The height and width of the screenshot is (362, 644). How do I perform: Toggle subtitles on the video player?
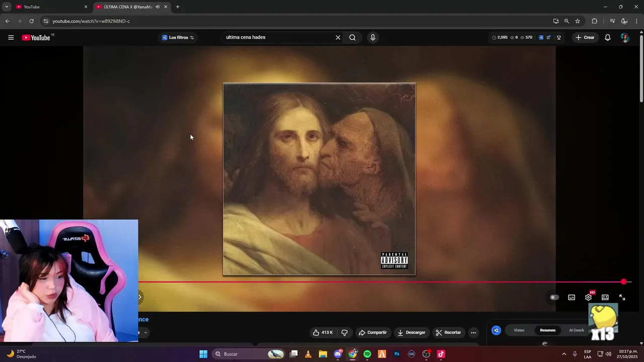572,298
